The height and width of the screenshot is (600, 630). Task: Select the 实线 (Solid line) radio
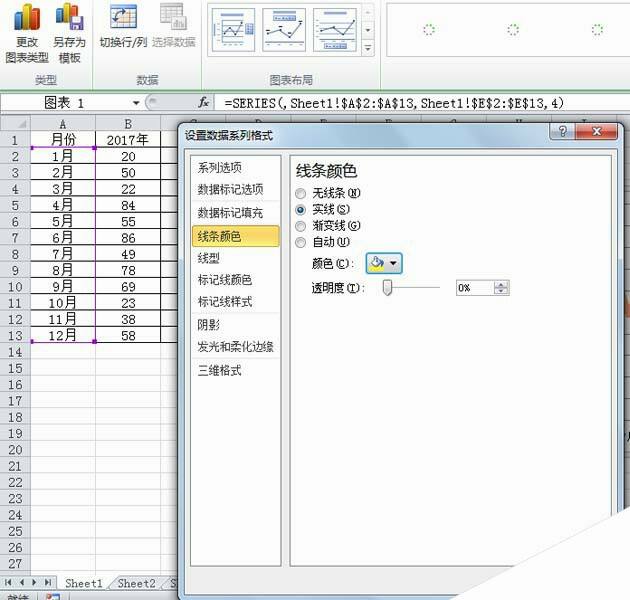click(300, 210)
